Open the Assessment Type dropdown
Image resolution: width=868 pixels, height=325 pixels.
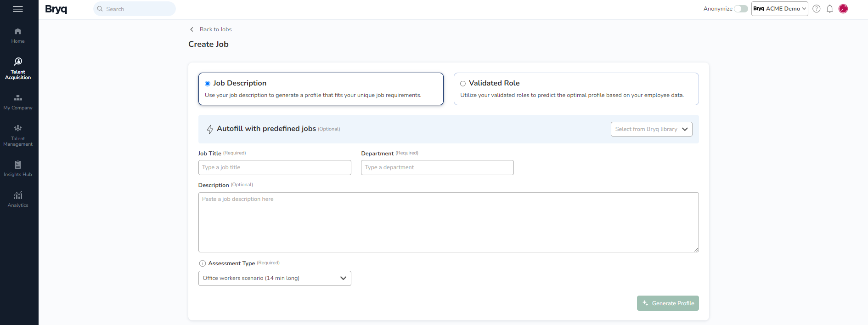click(x=274, y=278)
